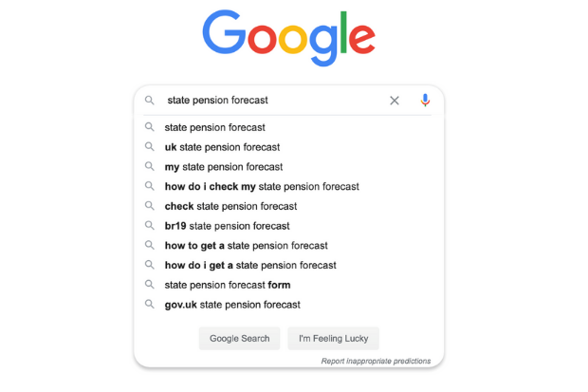Pick 'check state pension forecast' suggestion
The width and height of the screenshot is (588, 392).
tap(288, 206)
